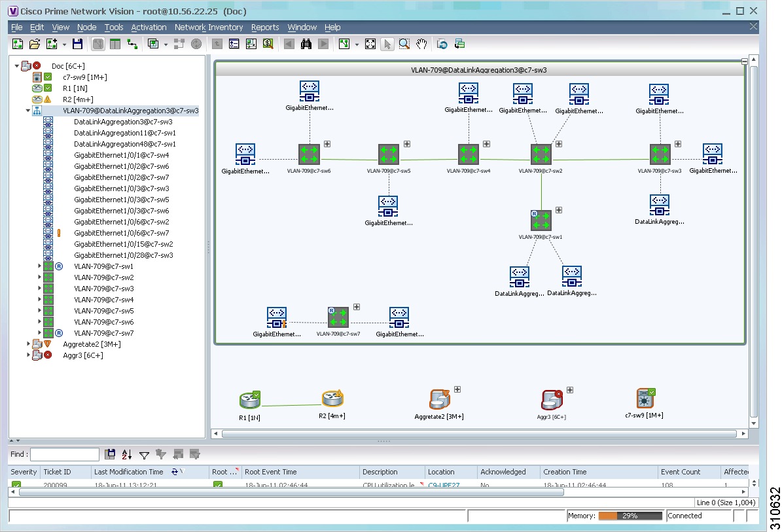
Task: Open the Edit menu
Action: 37,27
